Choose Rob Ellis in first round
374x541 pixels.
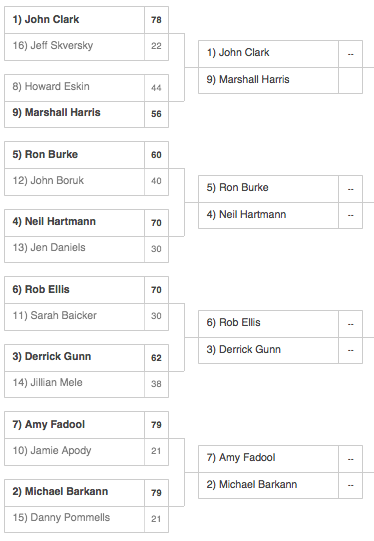click(86, 290)
